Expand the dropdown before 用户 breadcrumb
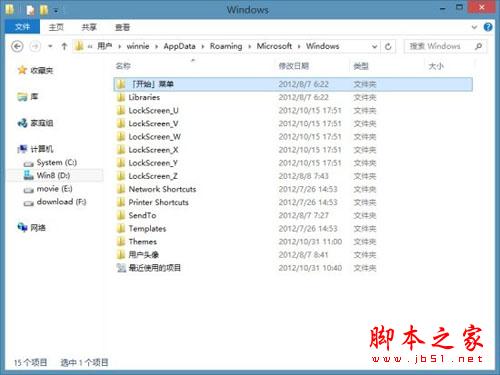 [90, 46]
